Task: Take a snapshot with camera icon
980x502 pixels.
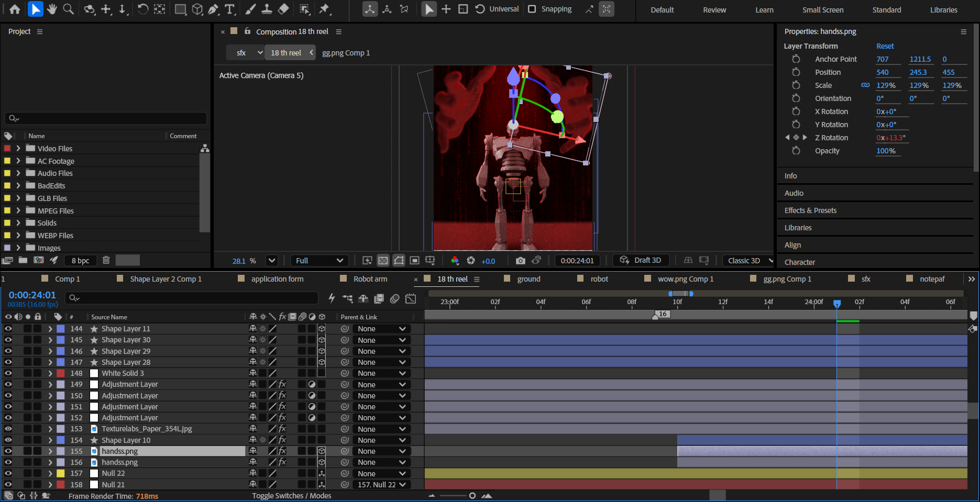Action: [x=520, y=261]
